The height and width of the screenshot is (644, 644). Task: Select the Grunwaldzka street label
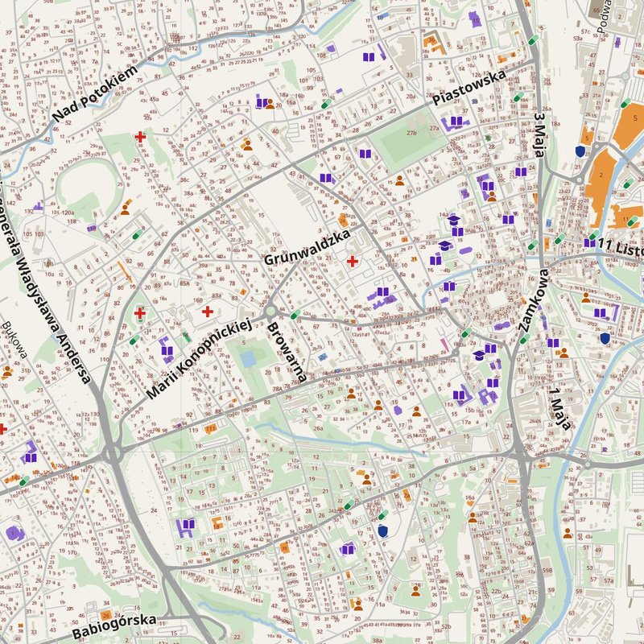[x=308, y=247]
